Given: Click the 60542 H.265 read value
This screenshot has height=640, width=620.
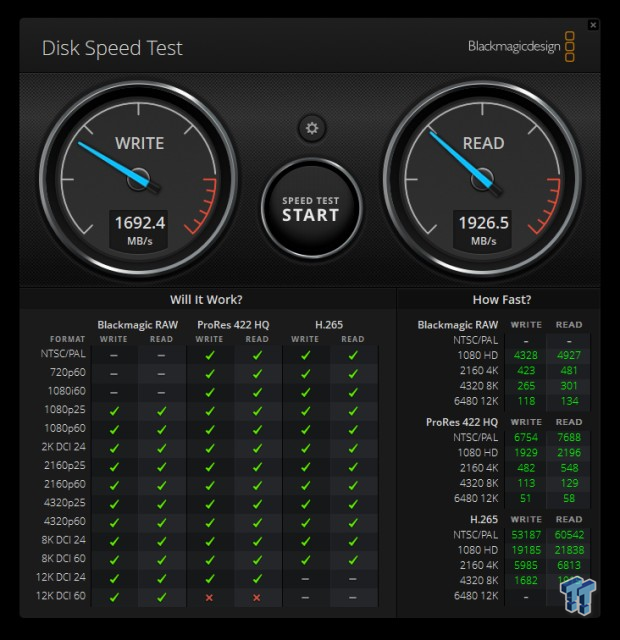Looking at the screenshot, I should tap(569, 535).
